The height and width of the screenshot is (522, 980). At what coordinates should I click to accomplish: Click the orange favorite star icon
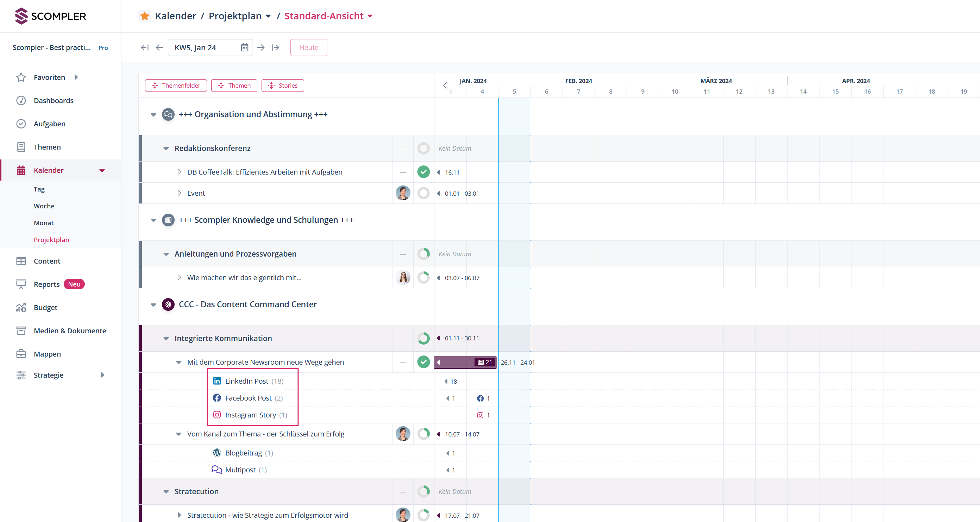pos(145,16)
